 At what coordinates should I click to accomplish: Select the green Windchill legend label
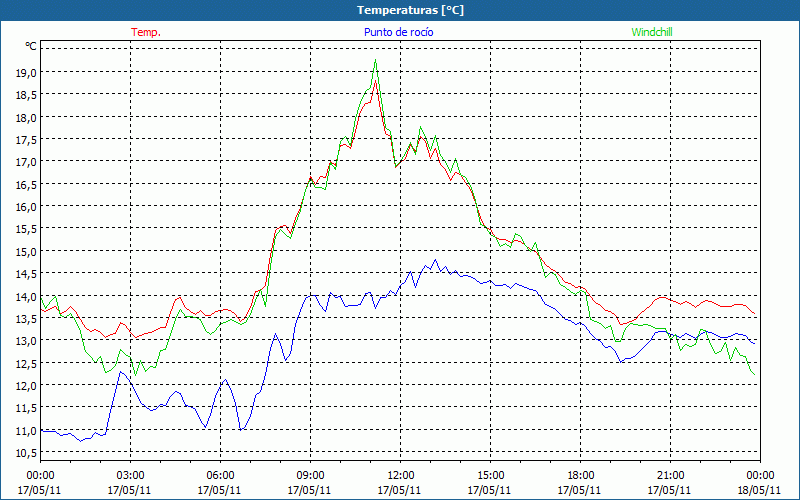click(x=652, y=32)
